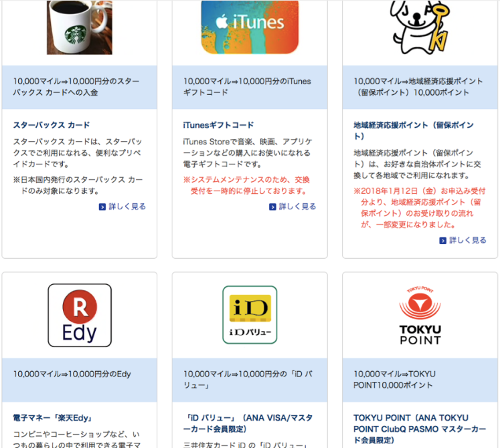The image size is (500, 448).
Task: Click the Starbucks coffee mug image
Action: [80, 27]
